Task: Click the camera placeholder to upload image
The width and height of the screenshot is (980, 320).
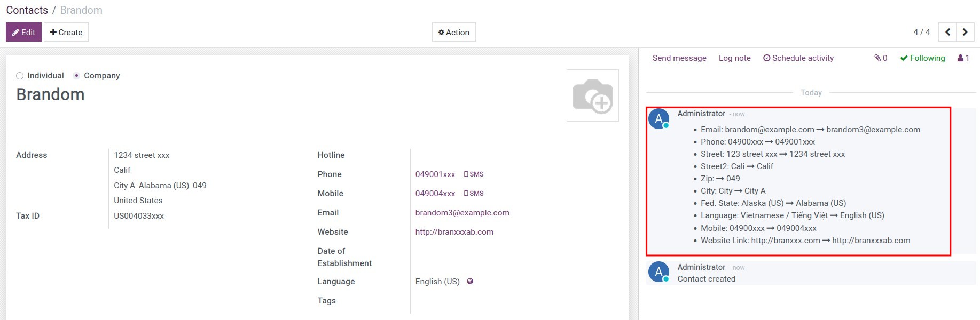Action: [x=592, y=95]
